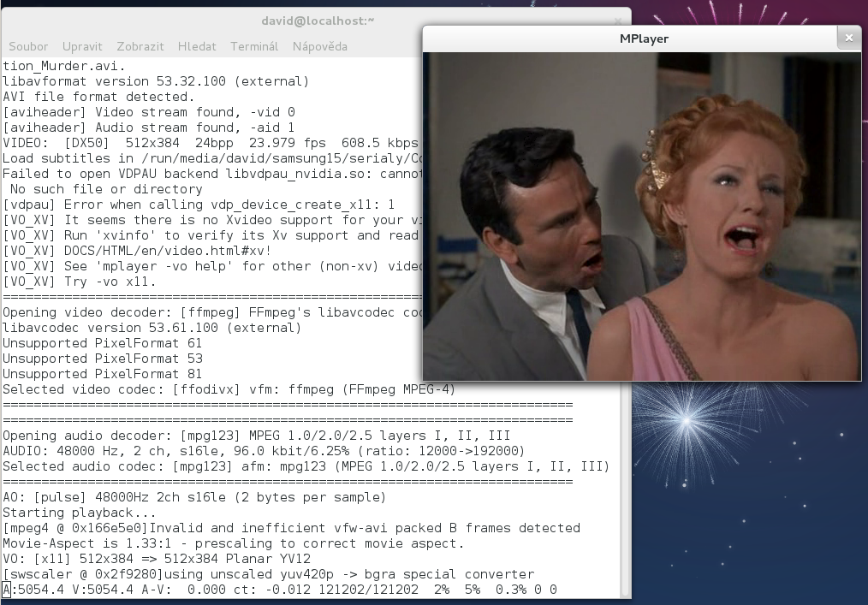
Task: Click "Opening audio decoder: [mpg123]" line
Action: 256,436
